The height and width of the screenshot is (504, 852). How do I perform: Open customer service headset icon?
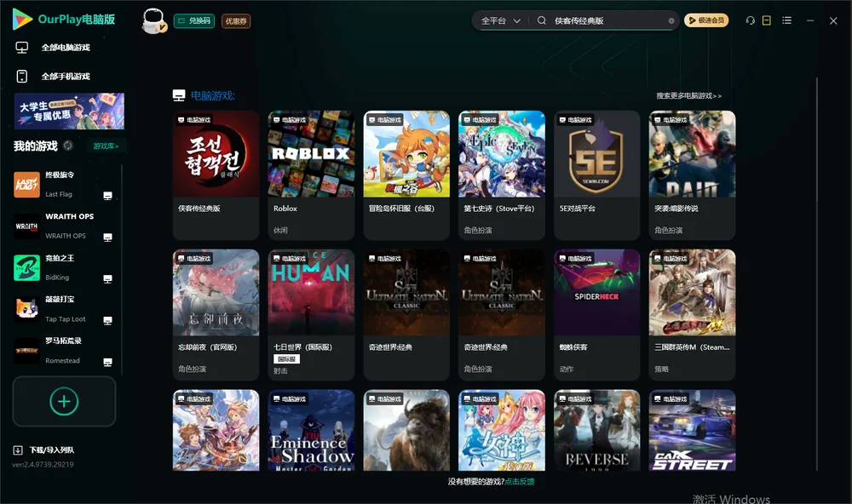751,20
